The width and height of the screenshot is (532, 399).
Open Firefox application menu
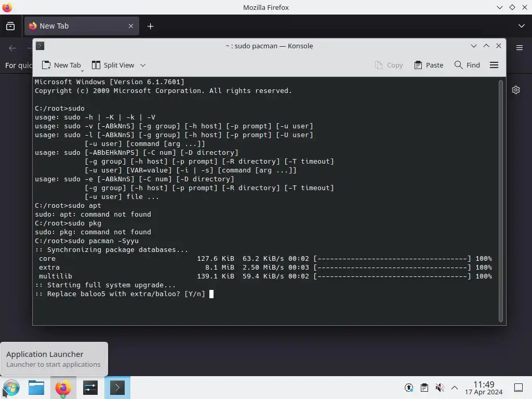[x=520, y=48]
